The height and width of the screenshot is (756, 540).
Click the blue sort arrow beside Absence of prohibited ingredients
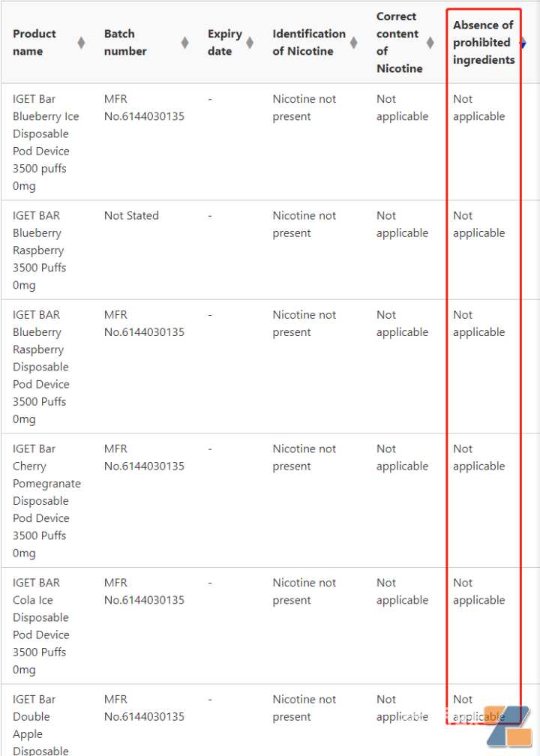point(523,43)
